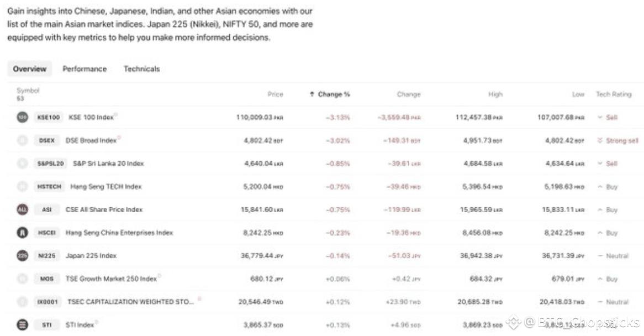
Task: Sort by the Symbol column header
Action: (28, 91)
